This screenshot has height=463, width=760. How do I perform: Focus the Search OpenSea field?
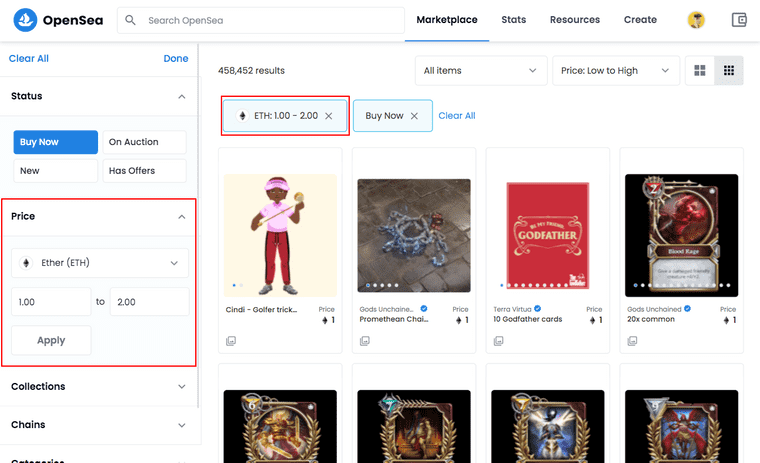pos(261,20)
